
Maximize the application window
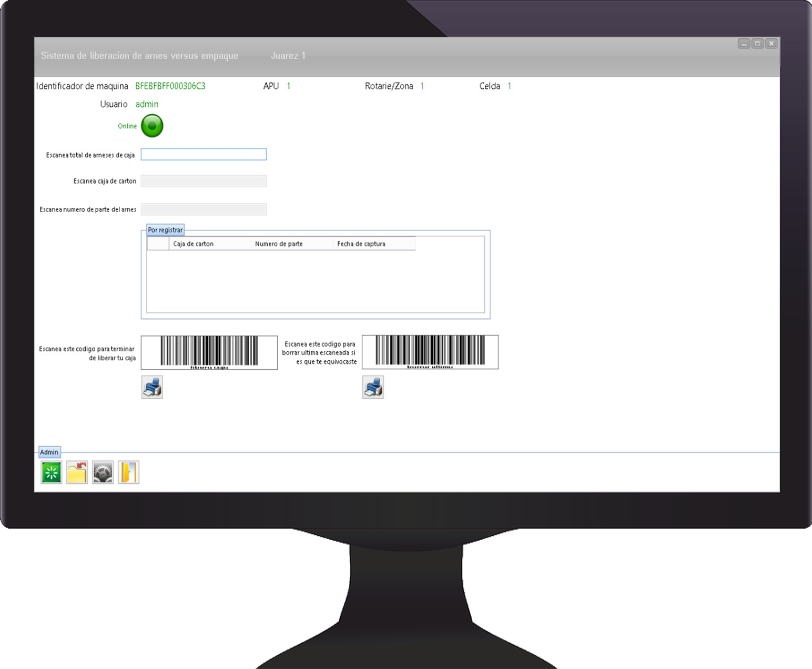[757, 44]
